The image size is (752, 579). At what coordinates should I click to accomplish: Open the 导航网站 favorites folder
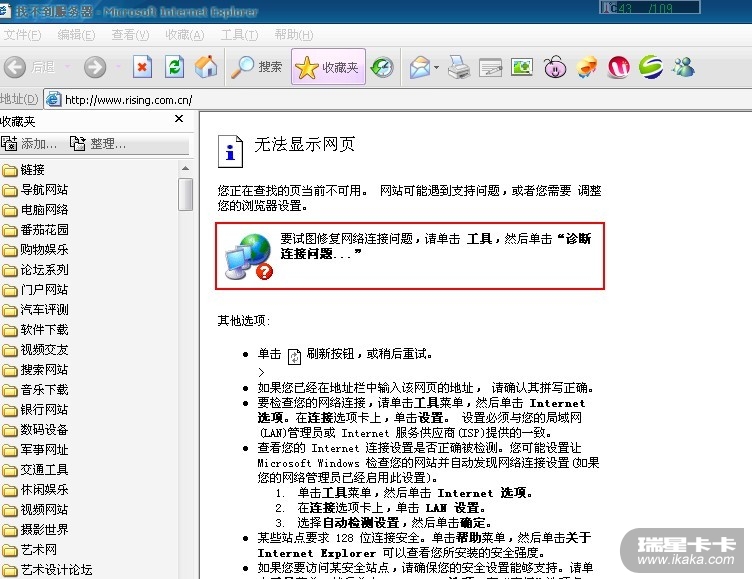pos(35,190)
